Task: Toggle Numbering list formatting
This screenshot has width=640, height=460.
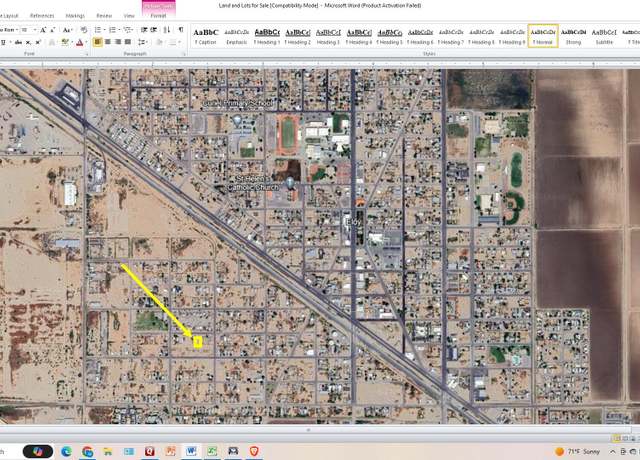Action: pyautogui.click(x=112, y=30)
